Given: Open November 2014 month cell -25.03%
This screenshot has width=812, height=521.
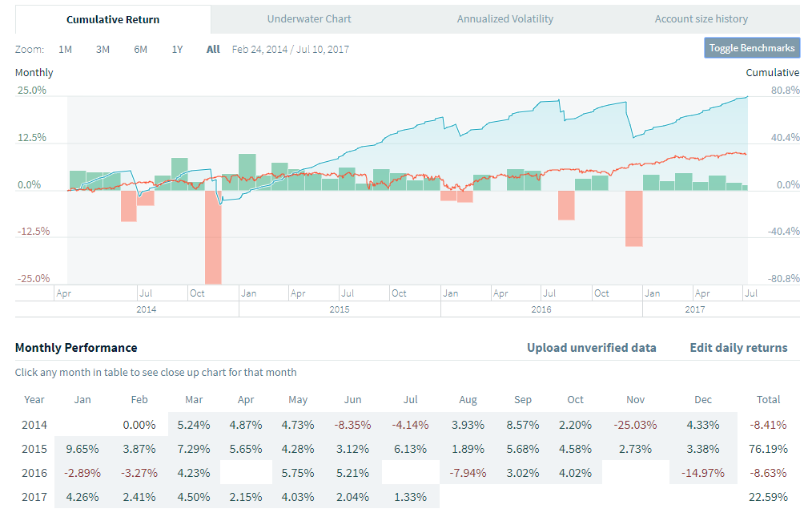Looking at the screenshot, I should point(635,425).
